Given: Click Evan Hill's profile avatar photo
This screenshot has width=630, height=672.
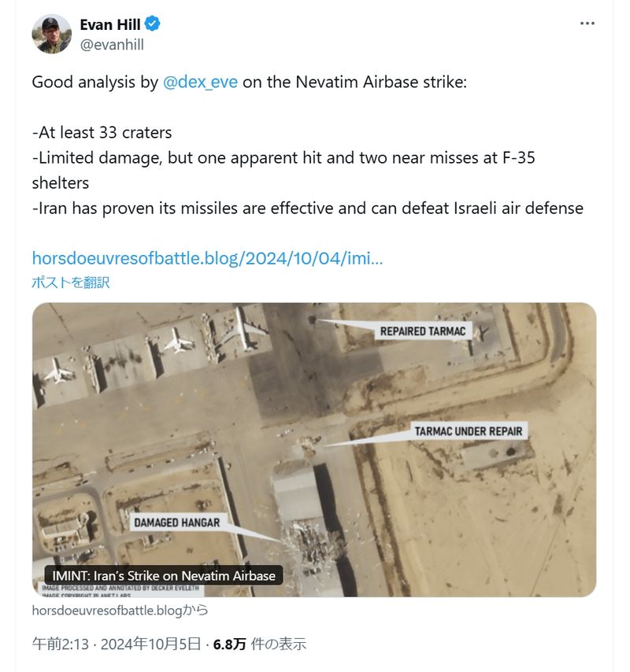Looking at the screenshot, I should tap(52, 34).
